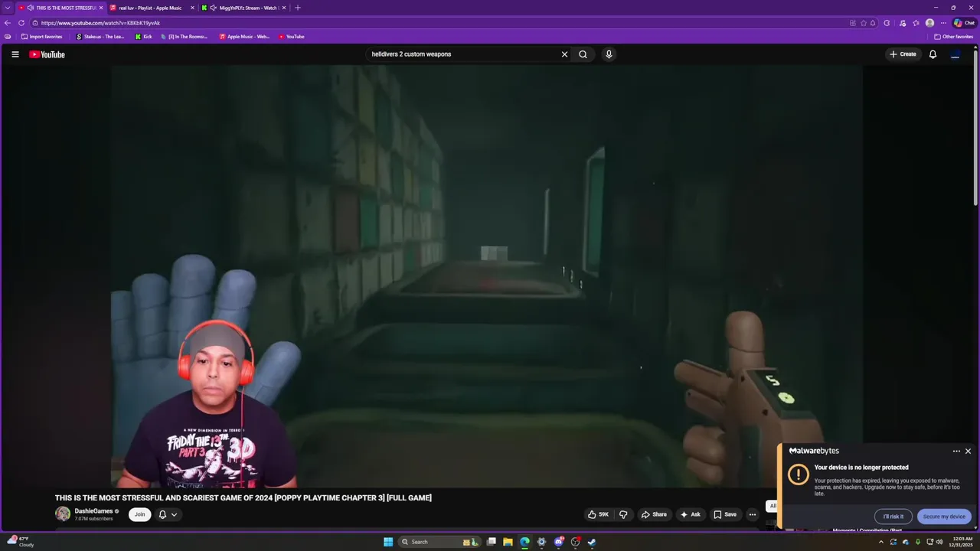Open the Copilot Chat button
The image size is (980, 551).
pos(964,23)
